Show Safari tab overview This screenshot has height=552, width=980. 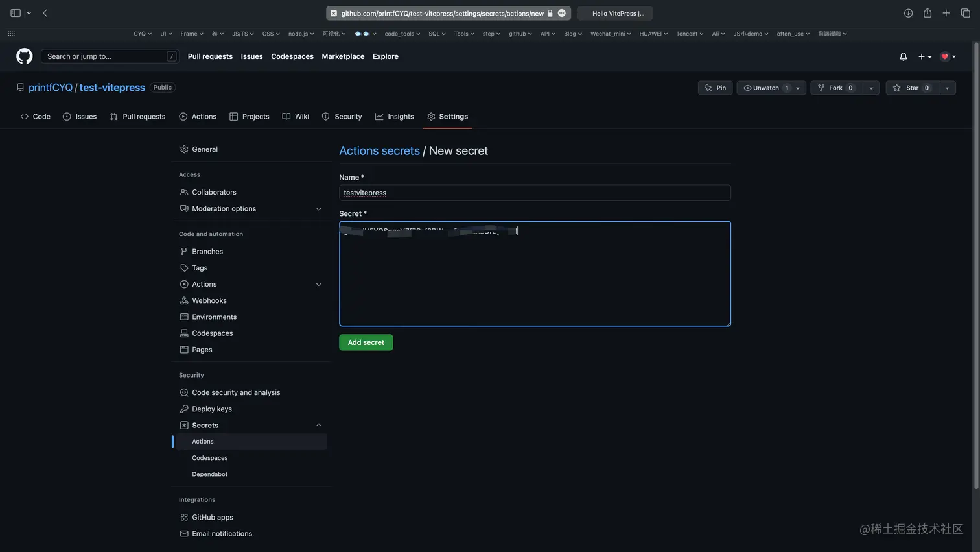(965, 13)
